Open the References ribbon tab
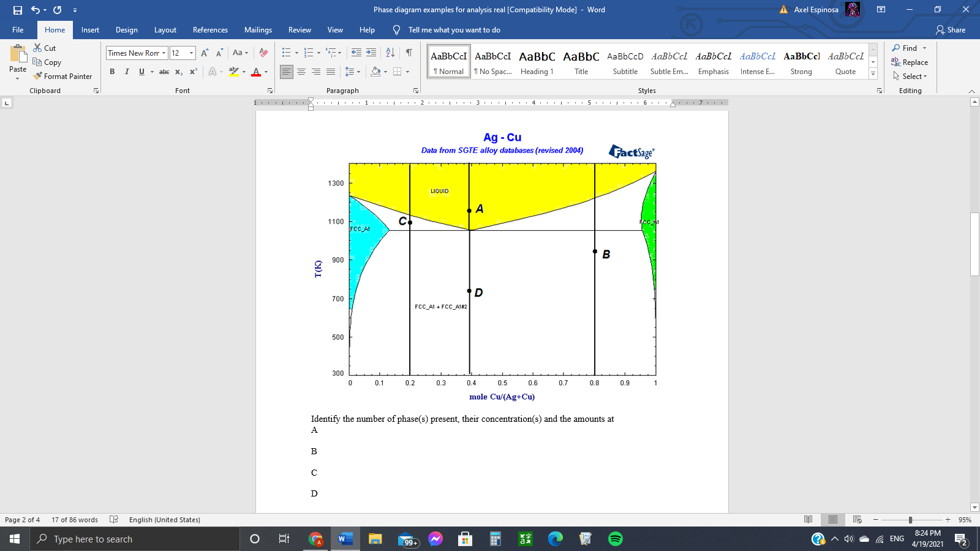 click(x=210, y=30)
